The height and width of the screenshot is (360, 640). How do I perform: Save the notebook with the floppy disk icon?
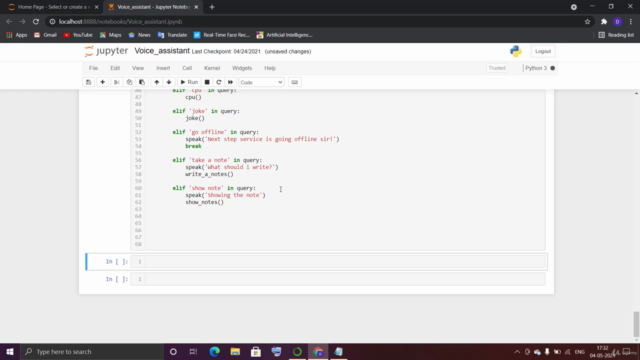[88, 82]
